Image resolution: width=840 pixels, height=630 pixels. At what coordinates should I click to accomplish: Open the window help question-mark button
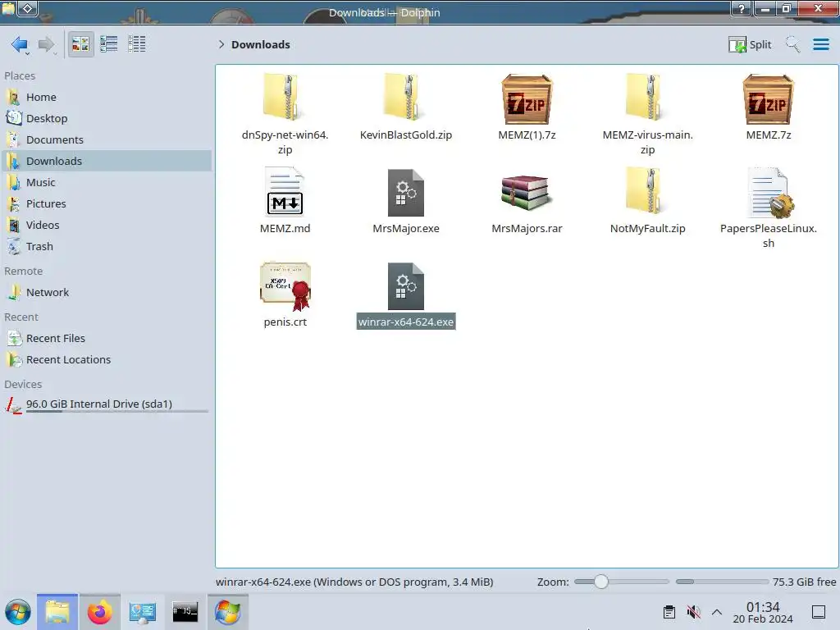(x=742, y=8)
